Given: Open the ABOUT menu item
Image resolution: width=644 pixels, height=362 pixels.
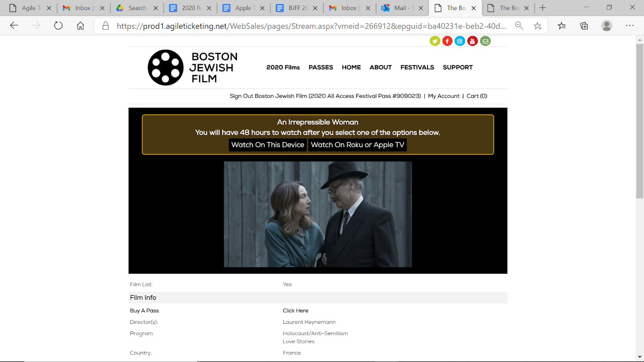Looking at the screenshot, I should pos(381,67).
